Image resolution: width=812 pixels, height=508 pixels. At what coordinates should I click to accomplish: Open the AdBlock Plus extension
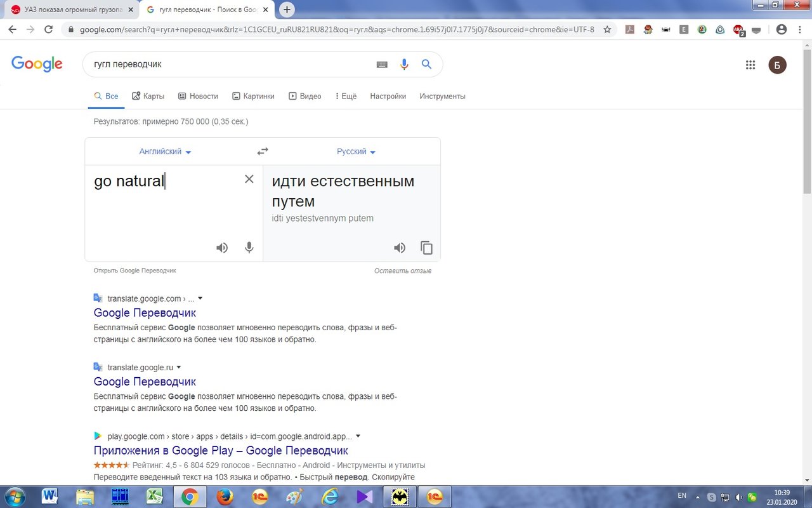coord(738,29)
